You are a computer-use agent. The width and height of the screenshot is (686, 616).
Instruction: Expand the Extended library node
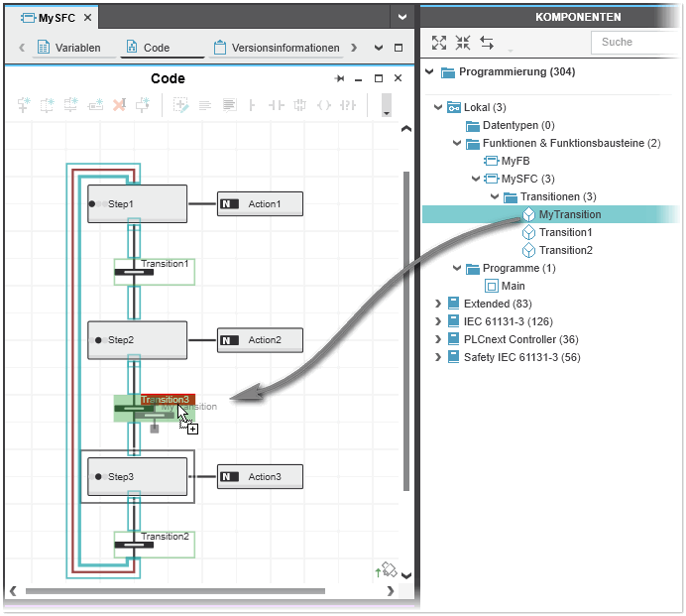(438, 304)
